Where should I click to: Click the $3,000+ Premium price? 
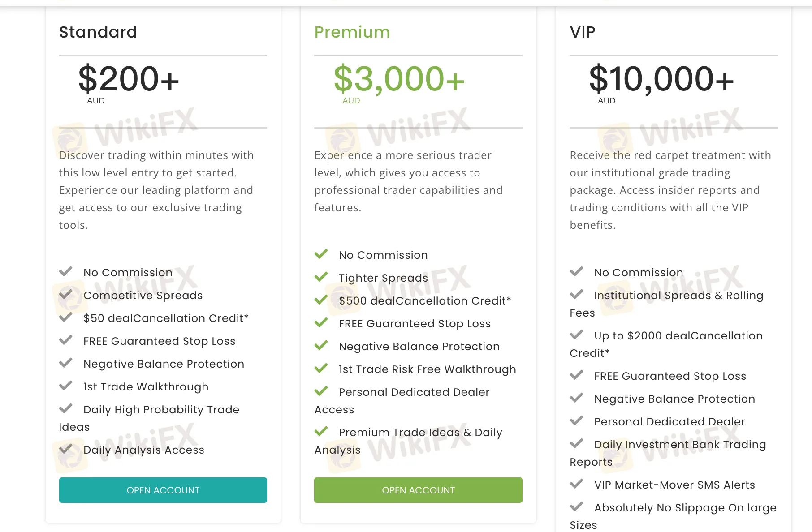[x=399, y=79]
